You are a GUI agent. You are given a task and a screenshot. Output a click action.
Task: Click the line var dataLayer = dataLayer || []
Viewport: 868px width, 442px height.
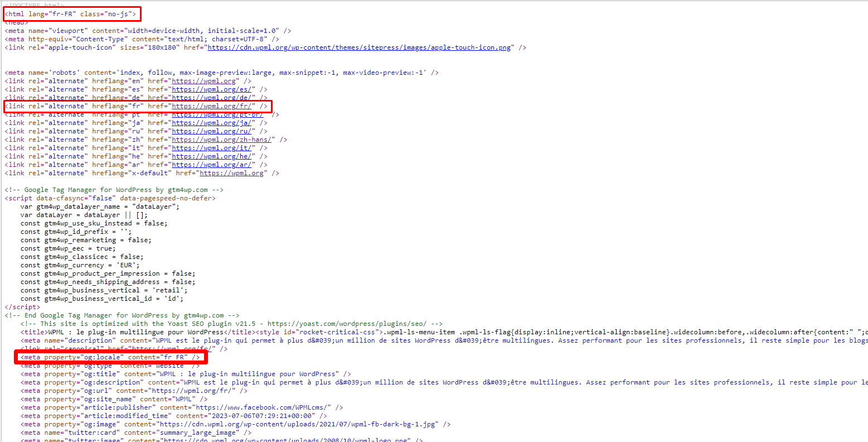point(84,215)
